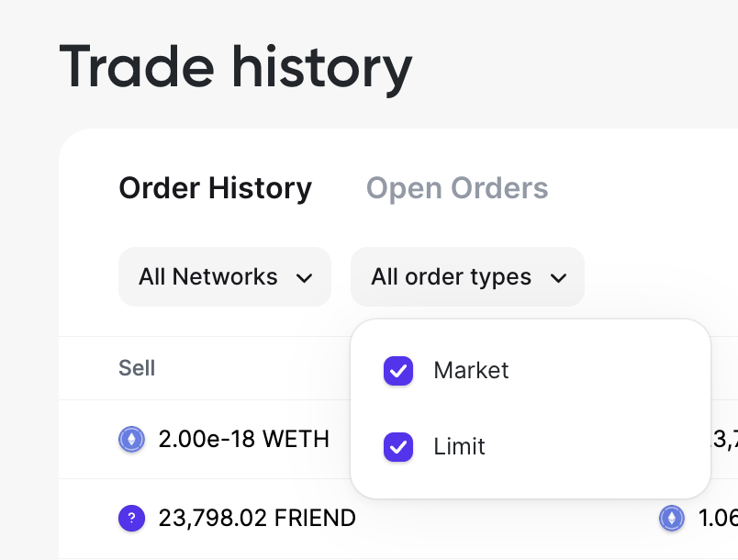This screenshot has height=560, width=738.
Task: Click the 2.00e-18 WETH sell amount
Action: click(244, 440)
